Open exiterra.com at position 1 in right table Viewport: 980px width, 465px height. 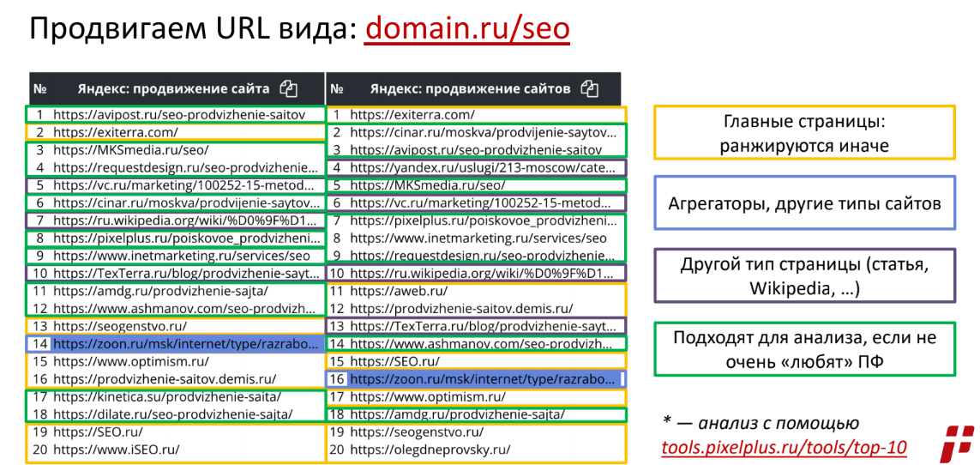(412, 114)
